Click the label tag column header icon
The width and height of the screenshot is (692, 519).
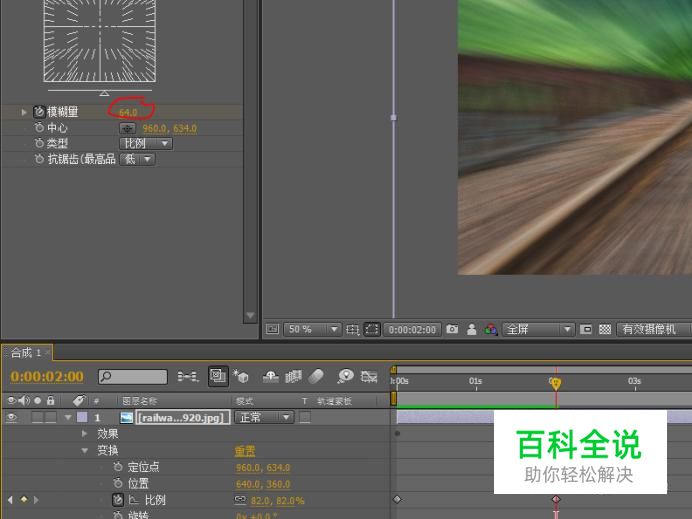click(79, 401)
